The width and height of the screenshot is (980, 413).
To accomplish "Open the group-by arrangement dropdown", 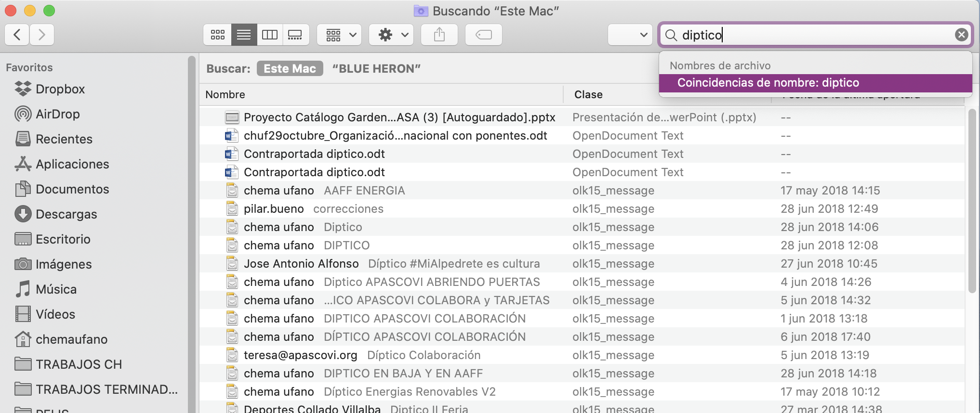I will point(340,35).
